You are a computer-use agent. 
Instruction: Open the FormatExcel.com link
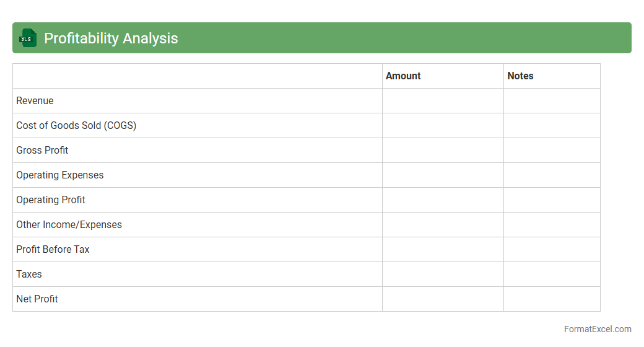[x=597, y=329]
